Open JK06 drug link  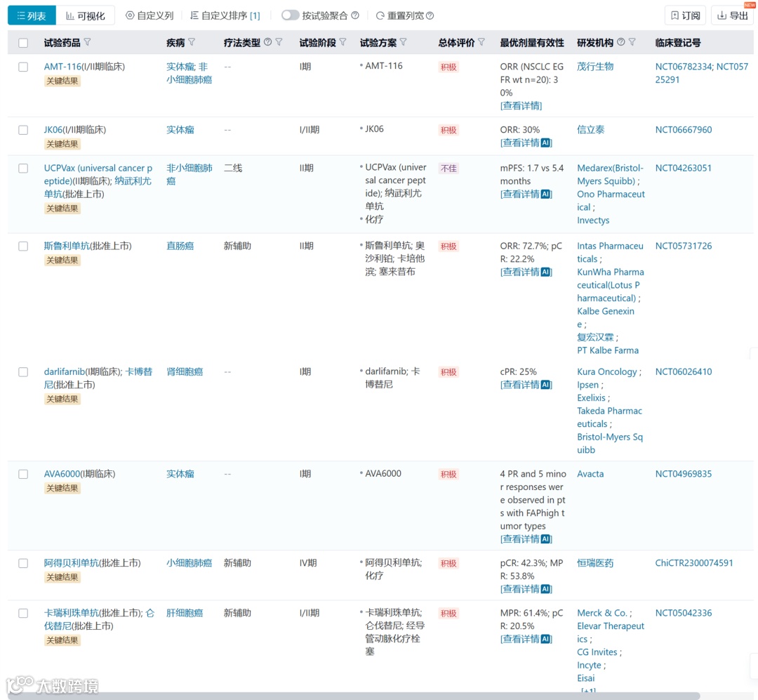(x=53, y=130)
